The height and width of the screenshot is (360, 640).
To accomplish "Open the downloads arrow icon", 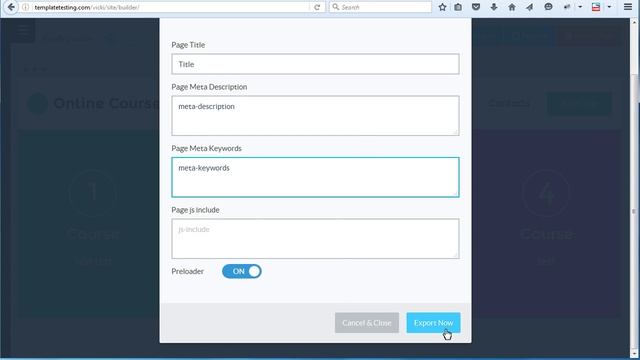I will [494, 7].
